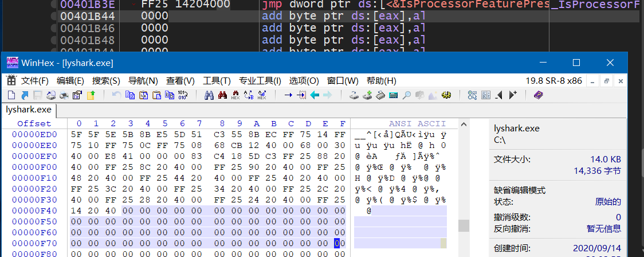Image resolution: width=644 pixels, height=257 pixels.
Task: Open the 导航(N) menu
Action: tap(143, 80)
